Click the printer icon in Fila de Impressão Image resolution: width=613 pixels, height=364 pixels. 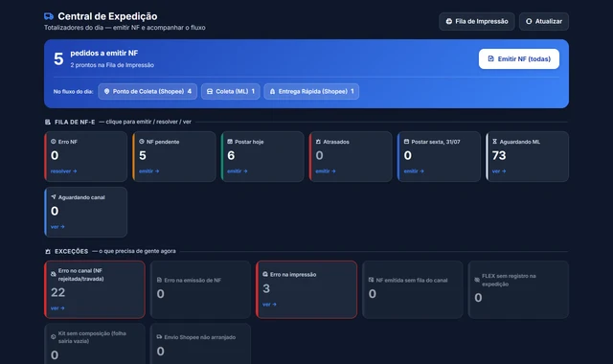[x=449, y=21]
